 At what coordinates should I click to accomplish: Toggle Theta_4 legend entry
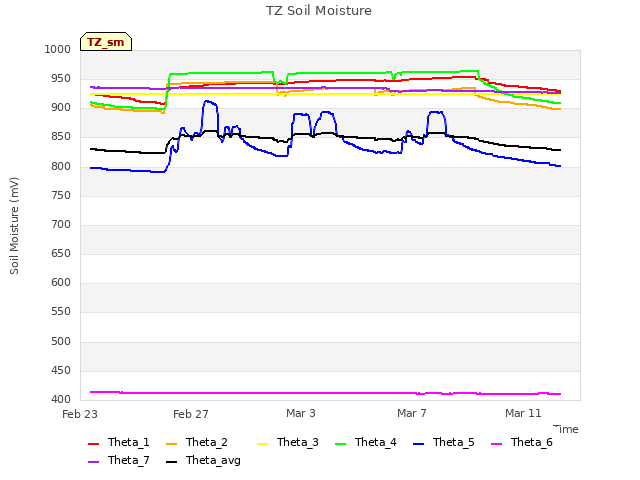pos(366,442)
